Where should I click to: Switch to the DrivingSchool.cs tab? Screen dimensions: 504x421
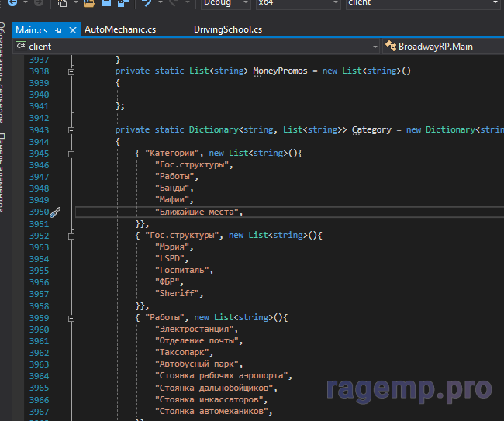[227, 30]
